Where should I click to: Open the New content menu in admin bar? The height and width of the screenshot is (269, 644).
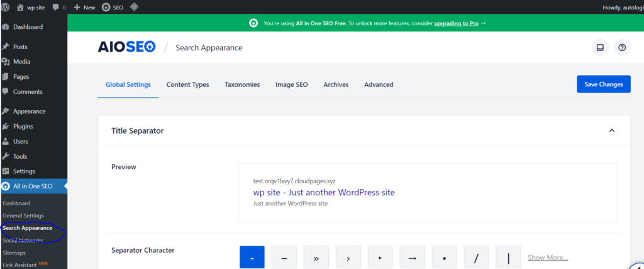(x=84, y=7)
